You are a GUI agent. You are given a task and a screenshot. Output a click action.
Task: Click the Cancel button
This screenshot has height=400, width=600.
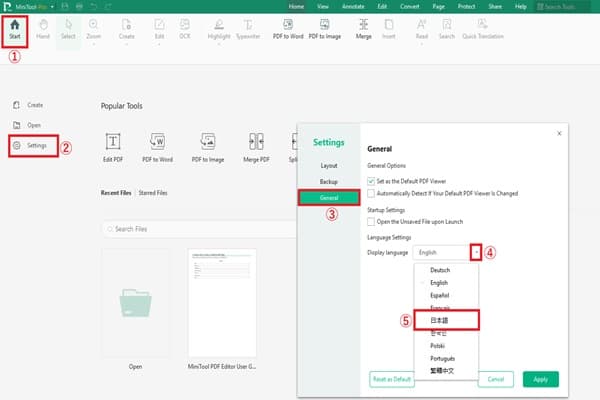point(496,379)
